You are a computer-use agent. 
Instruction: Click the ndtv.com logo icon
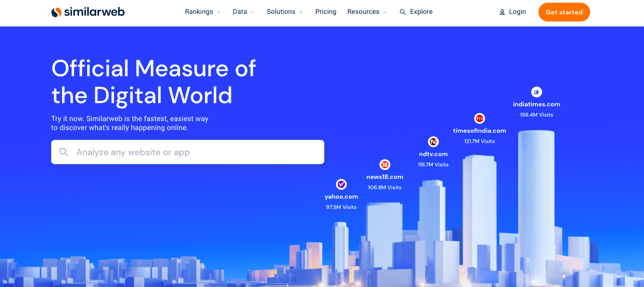(433, 142)
